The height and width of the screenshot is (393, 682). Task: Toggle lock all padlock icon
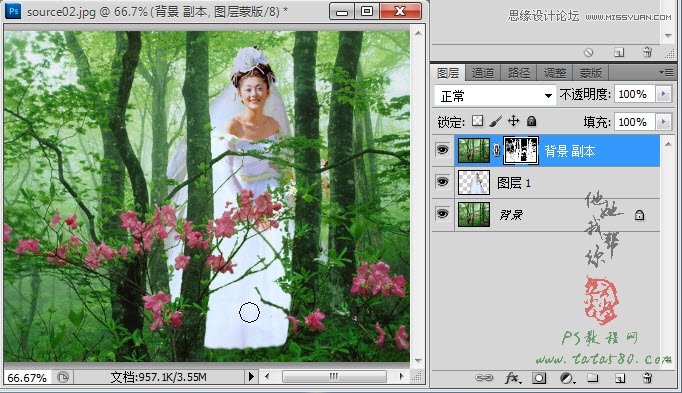click(531, 121)
